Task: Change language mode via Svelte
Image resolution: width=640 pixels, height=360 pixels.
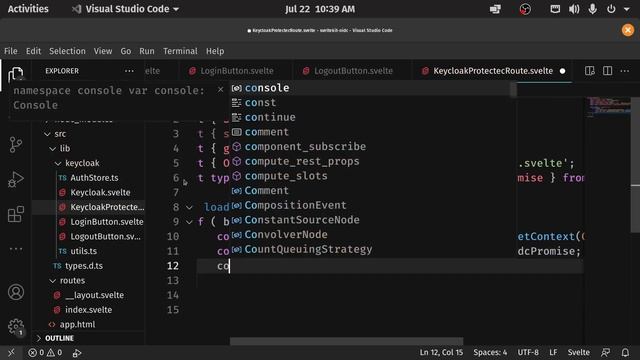Action: (x=578, y=352)
